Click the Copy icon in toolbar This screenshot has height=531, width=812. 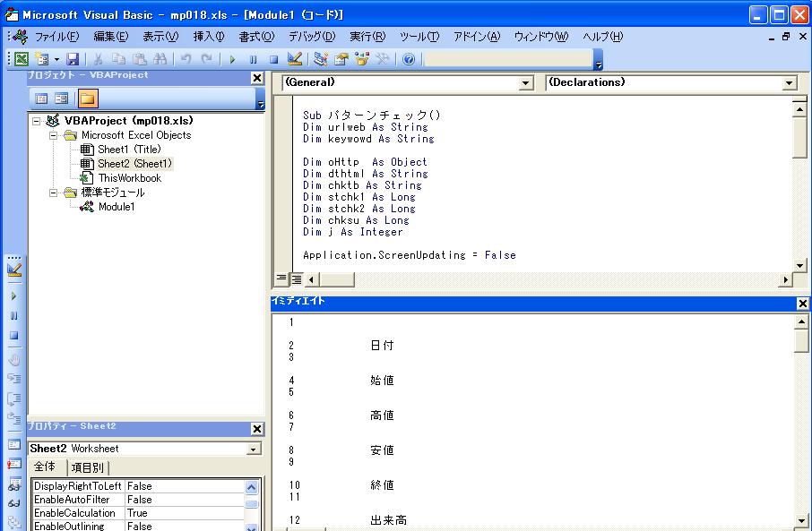(x=118, y=59)
